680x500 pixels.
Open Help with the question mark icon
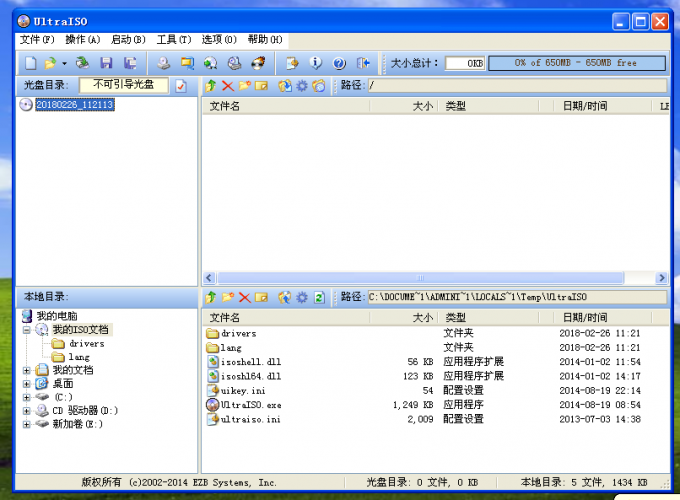[x=339, y=63]
